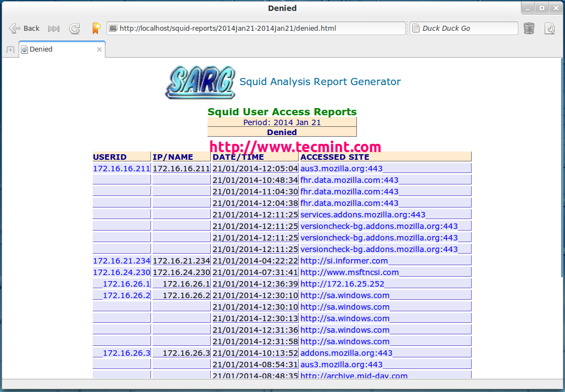This screenshot has width=565, height=392.
Task: Open the addons.mozilla.org:443 link
Action: [346, 352]
